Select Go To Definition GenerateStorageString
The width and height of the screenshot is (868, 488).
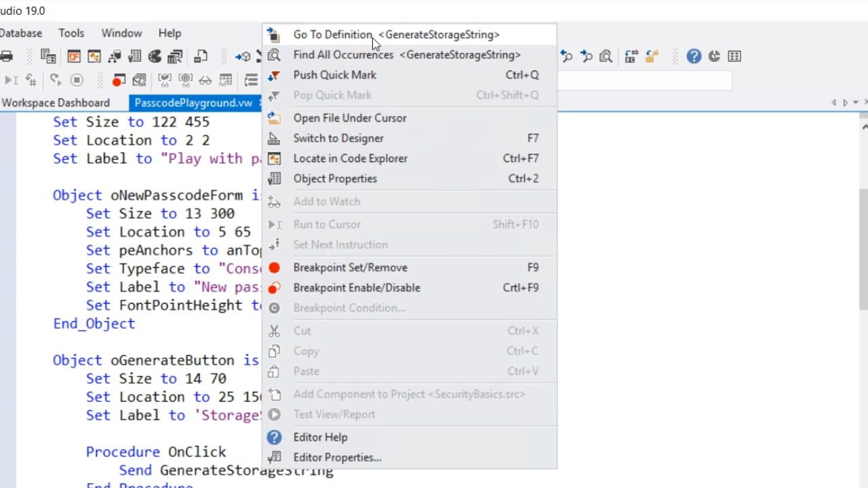[396, 35]
